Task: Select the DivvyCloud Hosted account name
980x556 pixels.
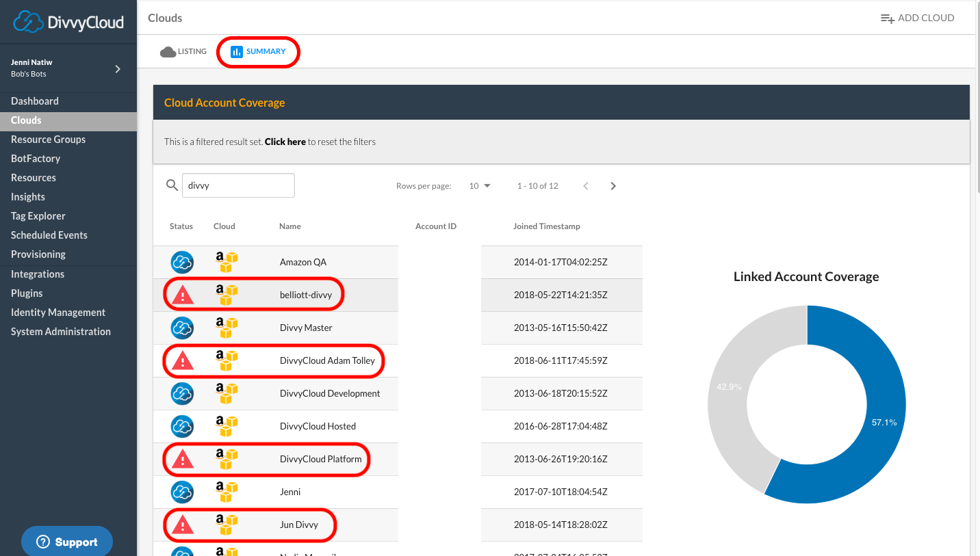Action: (x=318, y=426)
